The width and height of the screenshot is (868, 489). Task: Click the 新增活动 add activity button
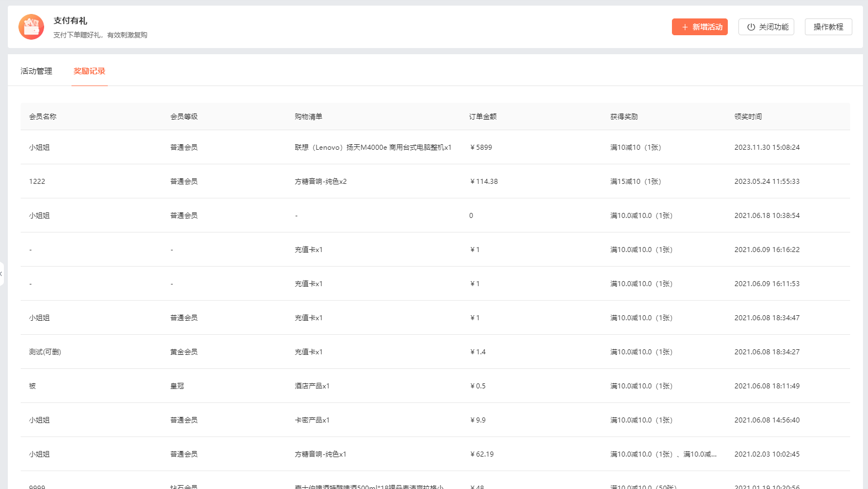pyautogui.click(x=699, y=27)
